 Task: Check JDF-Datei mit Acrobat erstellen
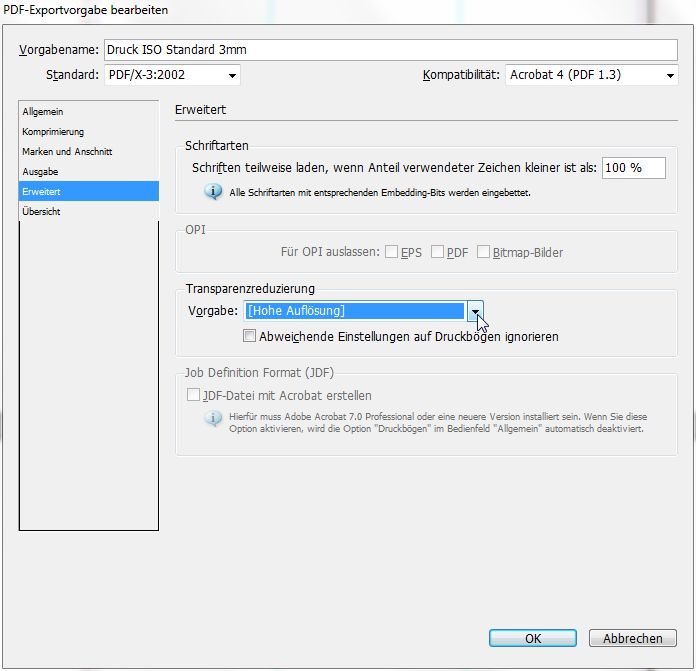pyautogui.click(x=193, y=396)
